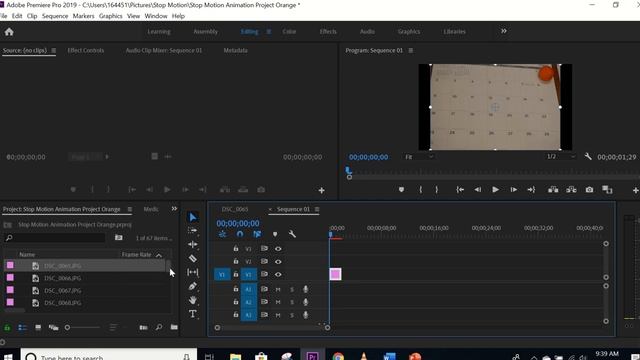Open the Window menu

(156, 16)
